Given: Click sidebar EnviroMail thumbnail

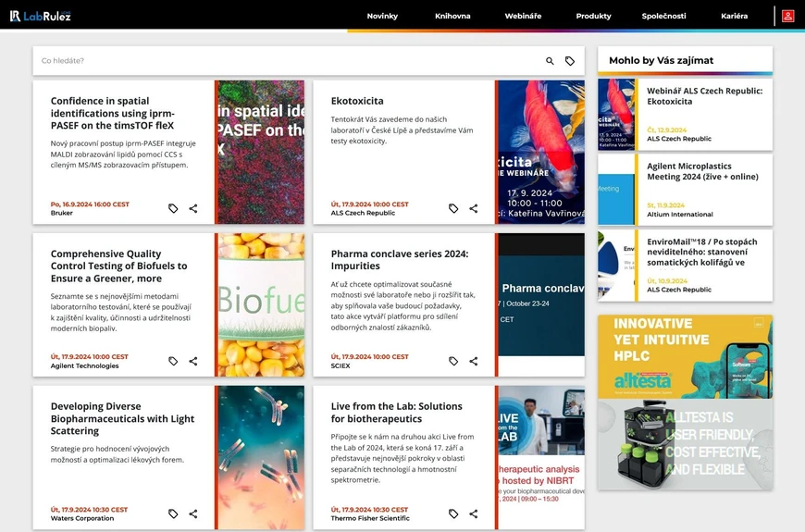Looking at the screenshot, I should coord(616,266).
